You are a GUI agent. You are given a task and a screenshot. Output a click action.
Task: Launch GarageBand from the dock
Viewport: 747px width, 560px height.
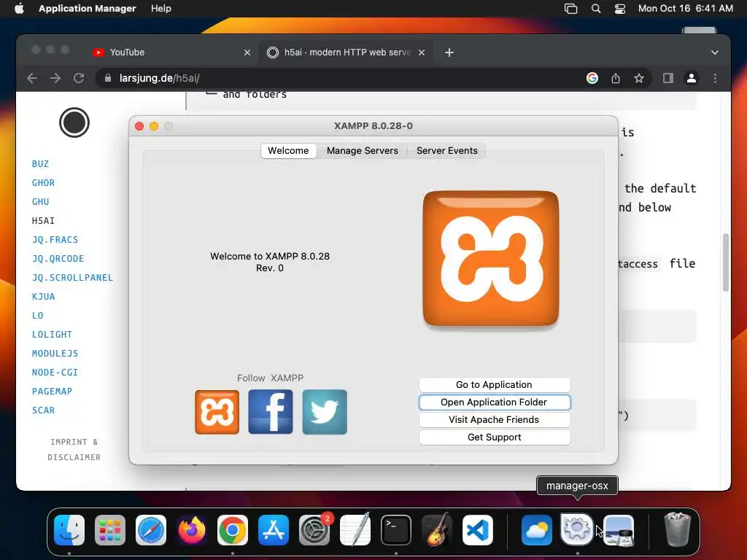[x=437, y=530]
